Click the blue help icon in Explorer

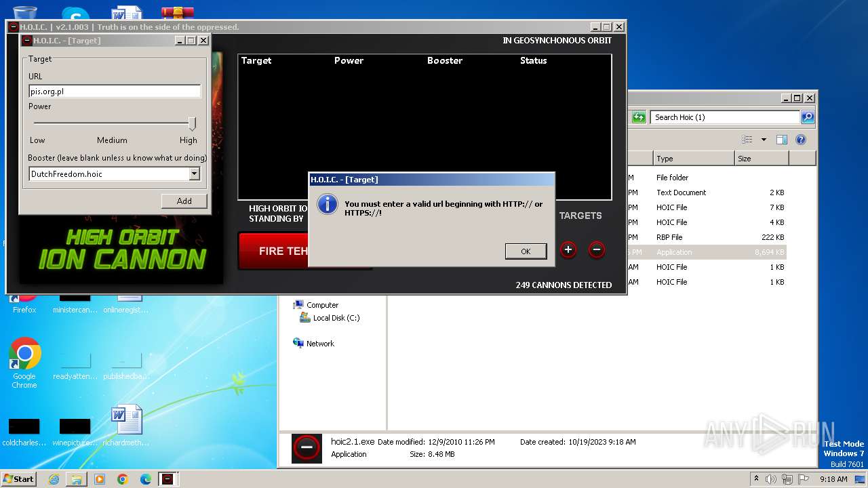point(801,140)
